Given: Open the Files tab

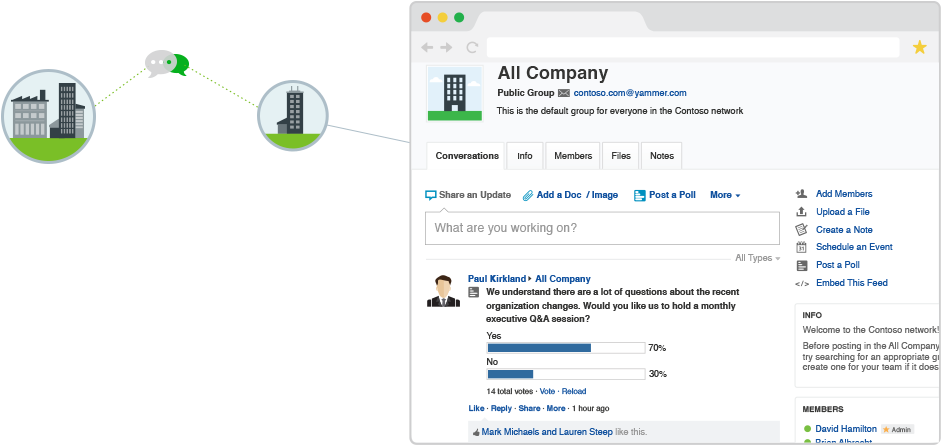Looking at the screenshot, I should (621, 156).
